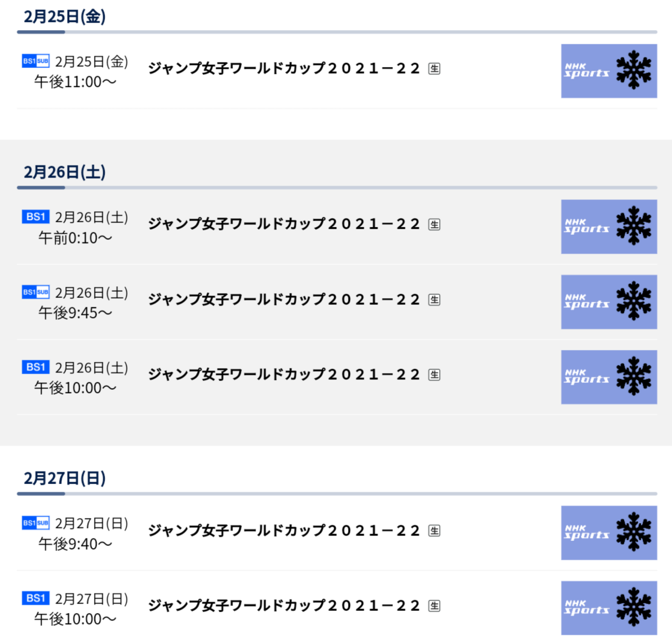Click live 生 icon on Feb 27 9:40 PM program
This screenshot has height=644, width=672.
tap(434, 531)
